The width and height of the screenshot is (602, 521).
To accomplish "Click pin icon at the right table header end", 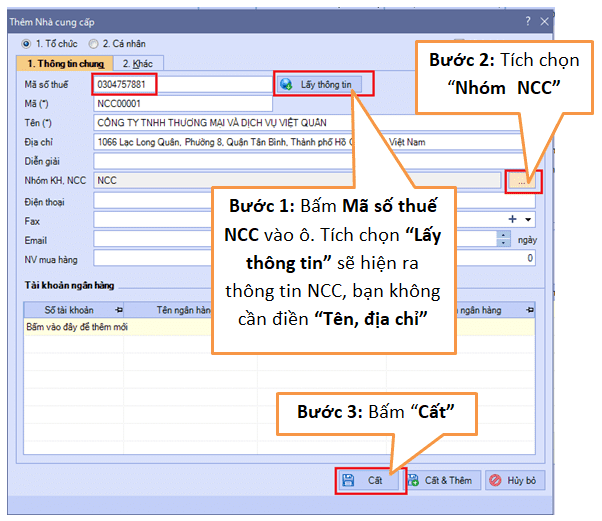I will pos(529,310).
